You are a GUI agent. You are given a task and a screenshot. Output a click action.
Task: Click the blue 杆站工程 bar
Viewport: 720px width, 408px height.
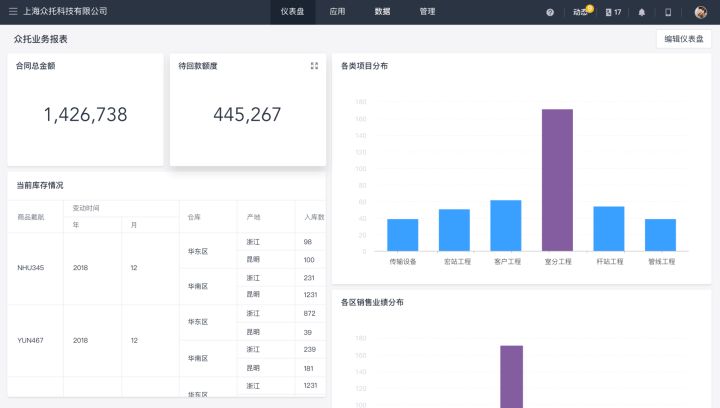609,229
